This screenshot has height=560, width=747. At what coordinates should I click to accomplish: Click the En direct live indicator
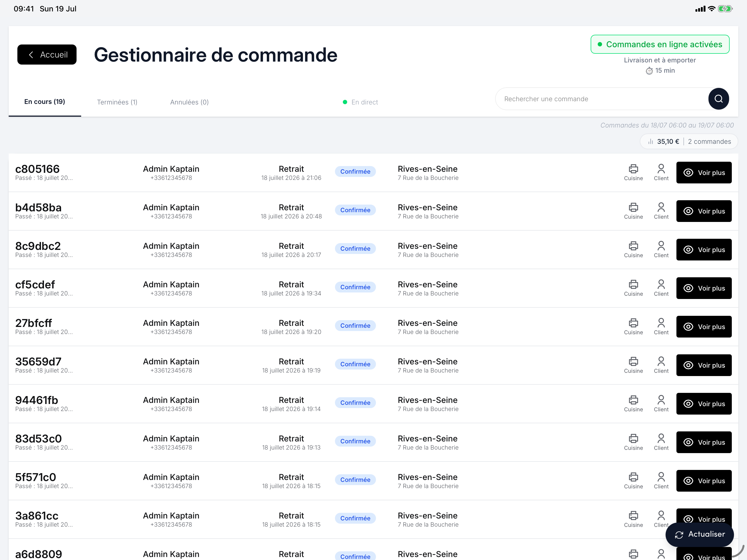pos(360,102)
